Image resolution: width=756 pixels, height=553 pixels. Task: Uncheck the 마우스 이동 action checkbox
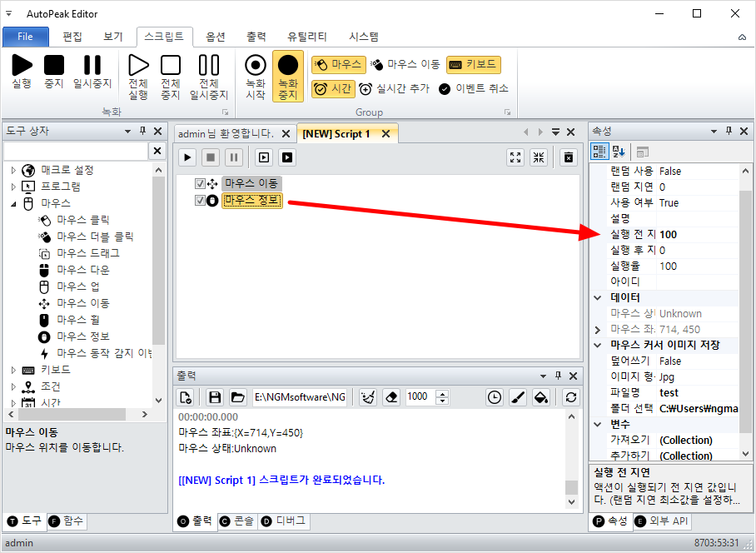coord(200,184)
